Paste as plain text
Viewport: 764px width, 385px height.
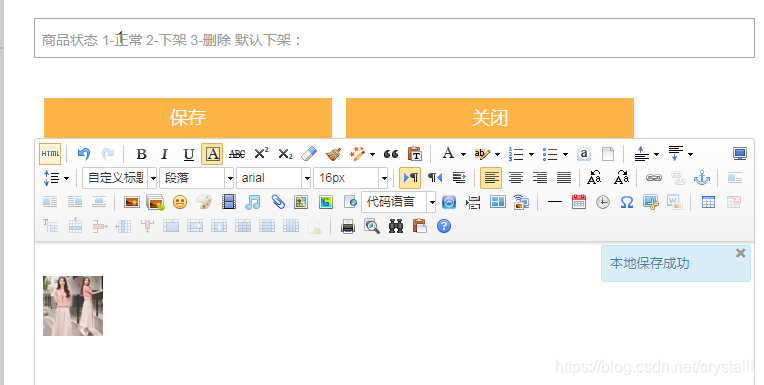(x=415, y=154)
